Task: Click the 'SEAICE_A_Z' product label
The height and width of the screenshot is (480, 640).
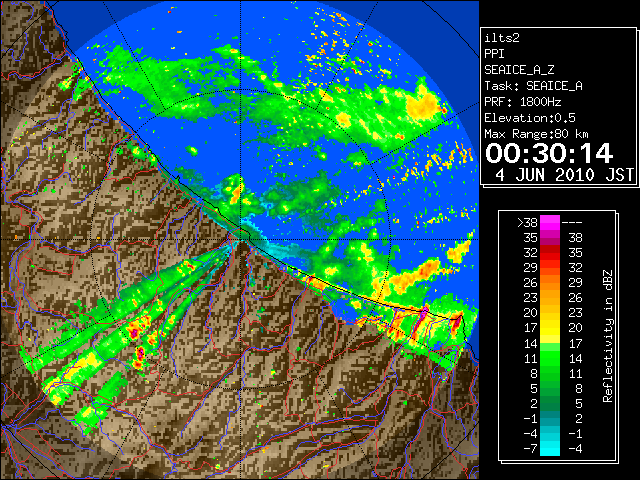Action: click(x=519, y=70)
